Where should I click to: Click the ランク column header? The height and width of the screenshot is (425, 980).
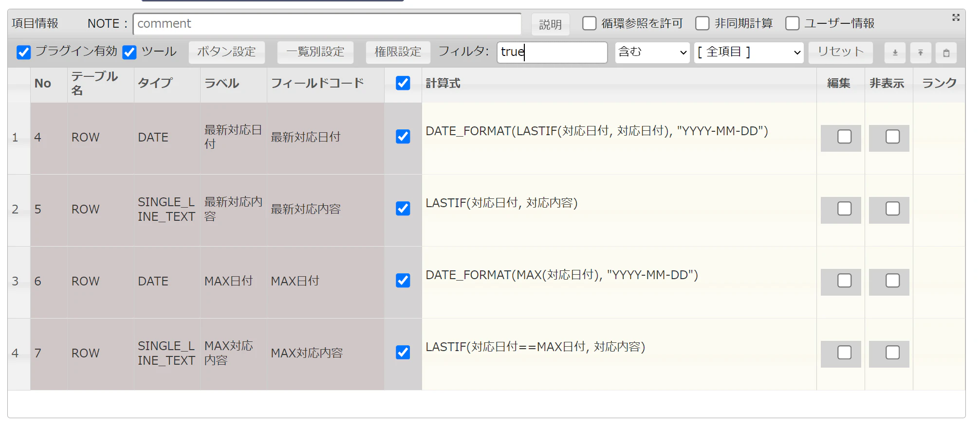point(939,84)
